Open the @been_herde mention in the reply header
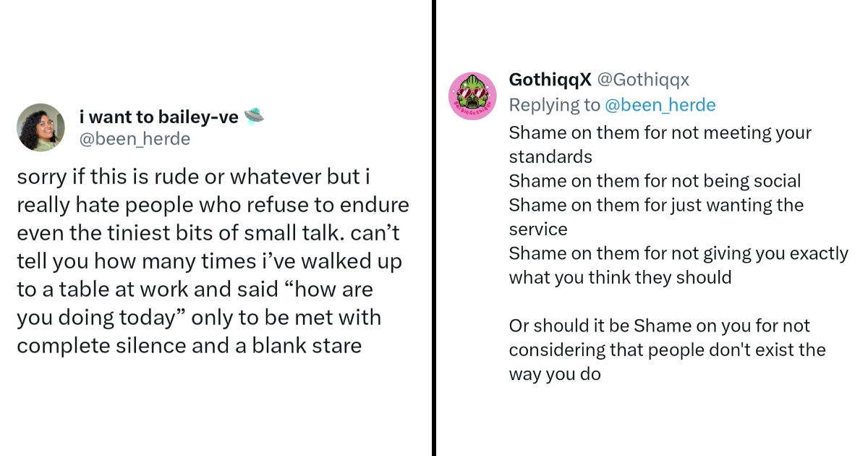868x456 pixels. click(x=660, y=105)
